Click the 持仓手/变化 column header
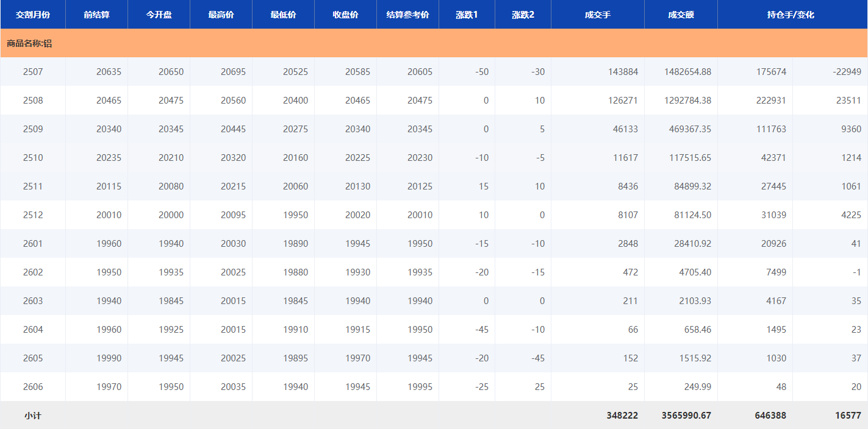 (791, 15)
